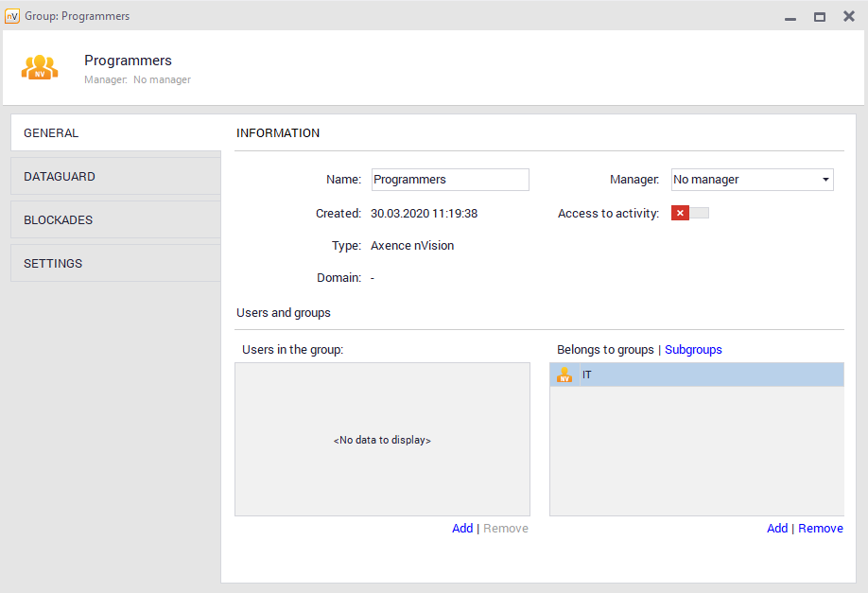Click the empty Users in the group list
Viewport: 868px width, 593px height.
coord(382,440)
